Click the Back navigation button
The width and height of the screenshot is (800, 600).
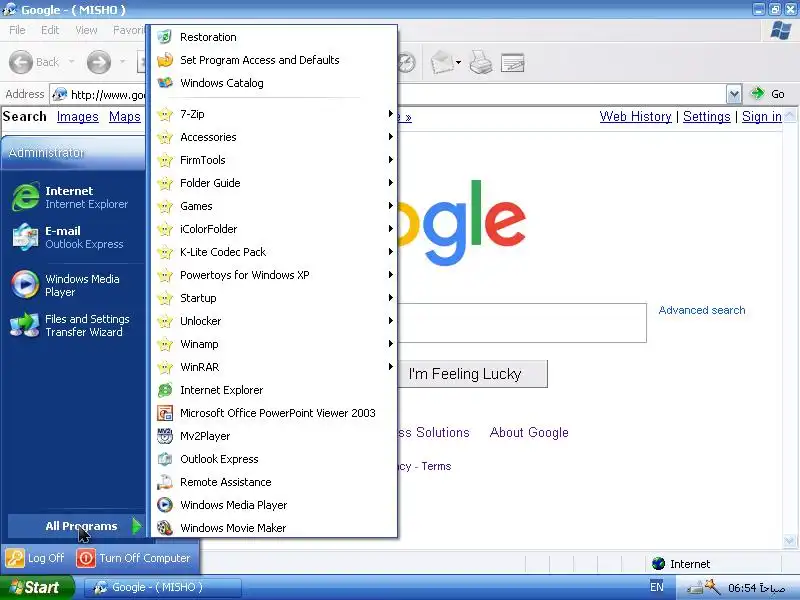pyautogui.click(x=35, y=62)
